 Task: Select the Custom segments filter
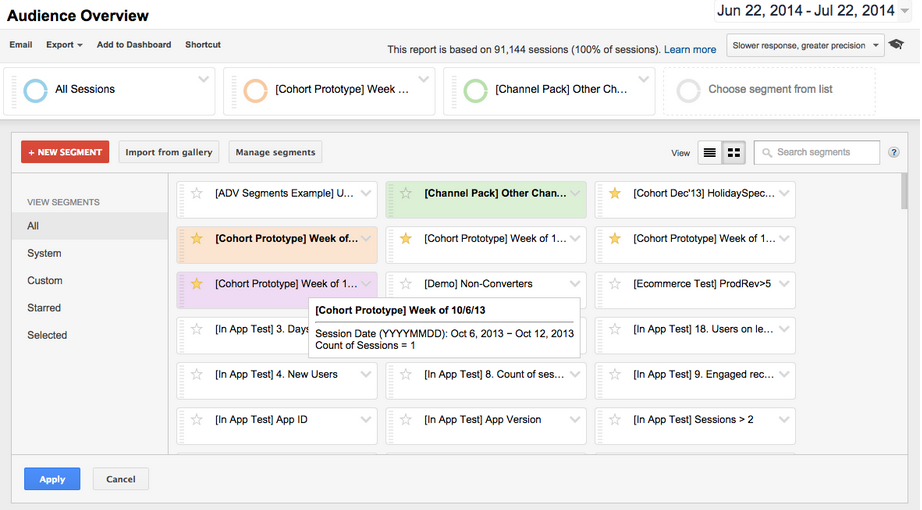click(x=45, y=281)
